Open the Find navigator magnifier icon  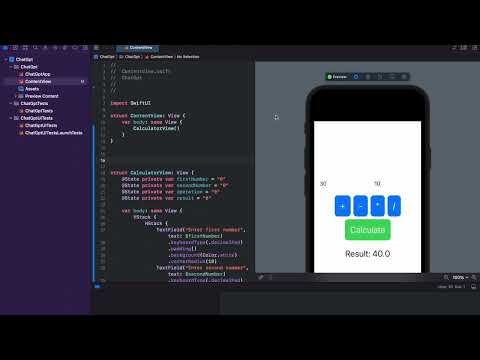(35, 48)
